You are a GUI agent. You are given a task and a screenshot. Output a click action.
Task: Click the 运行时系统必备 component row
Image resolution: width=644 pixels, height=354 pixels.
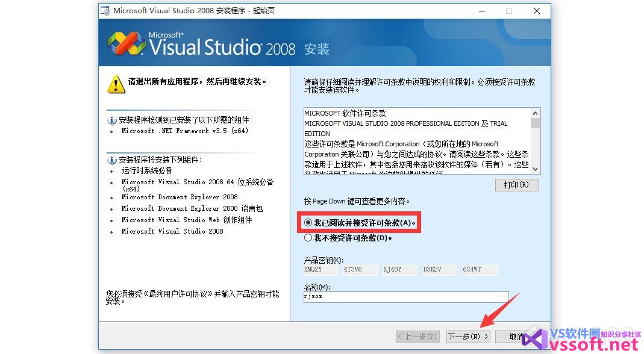coord(146,170)
